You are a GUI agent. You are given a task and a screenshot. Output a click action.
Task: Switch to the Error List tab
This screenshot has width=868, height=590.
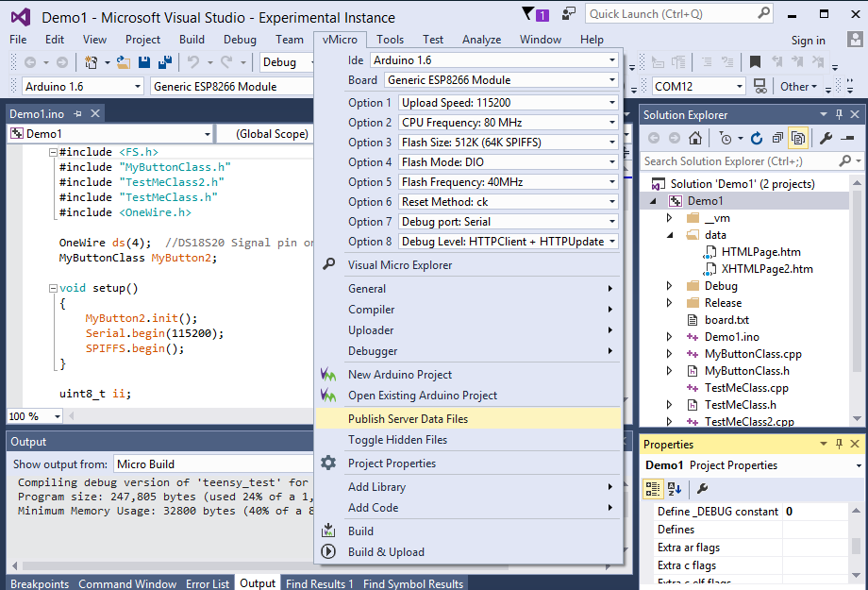click(207, 583)
